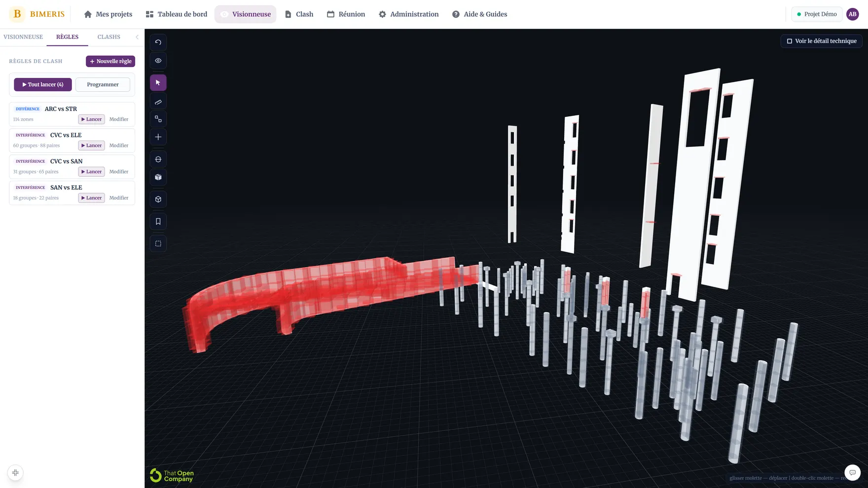The width and height of the screenshot is (868, 488).
Task: Select the CVC vs SAN rule title
Action: click(x=67, y=161)
